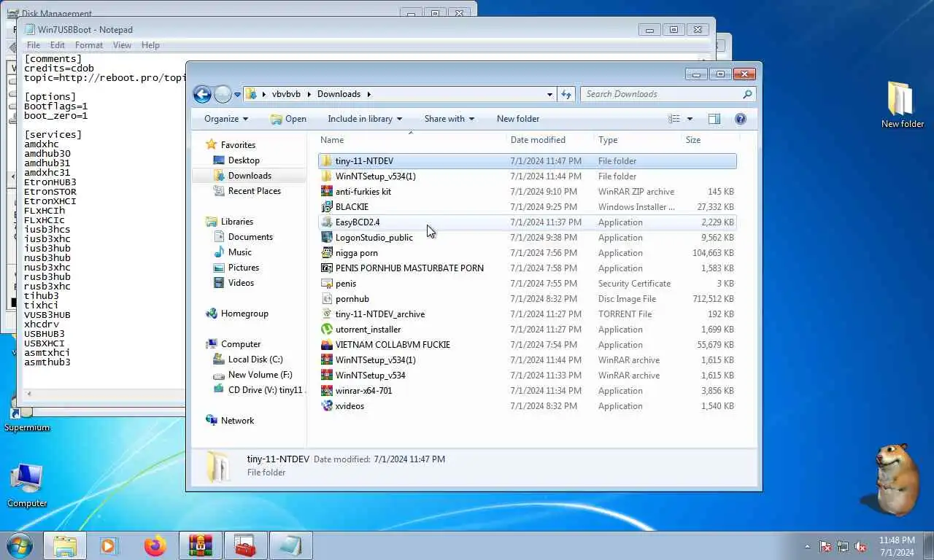Open the recent pages dropdown beside Forward
934x560 pixels.
(x=237, y=95)
